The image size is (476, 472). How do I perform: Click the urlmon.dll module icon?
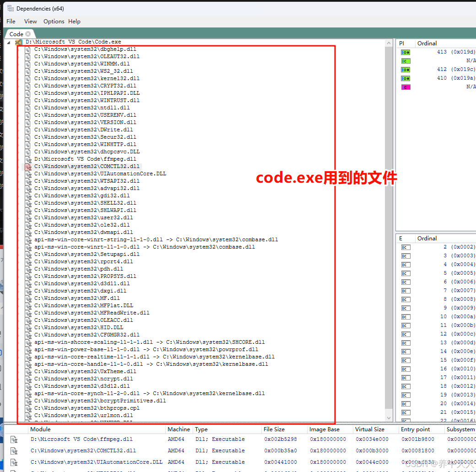click(28, 416)
